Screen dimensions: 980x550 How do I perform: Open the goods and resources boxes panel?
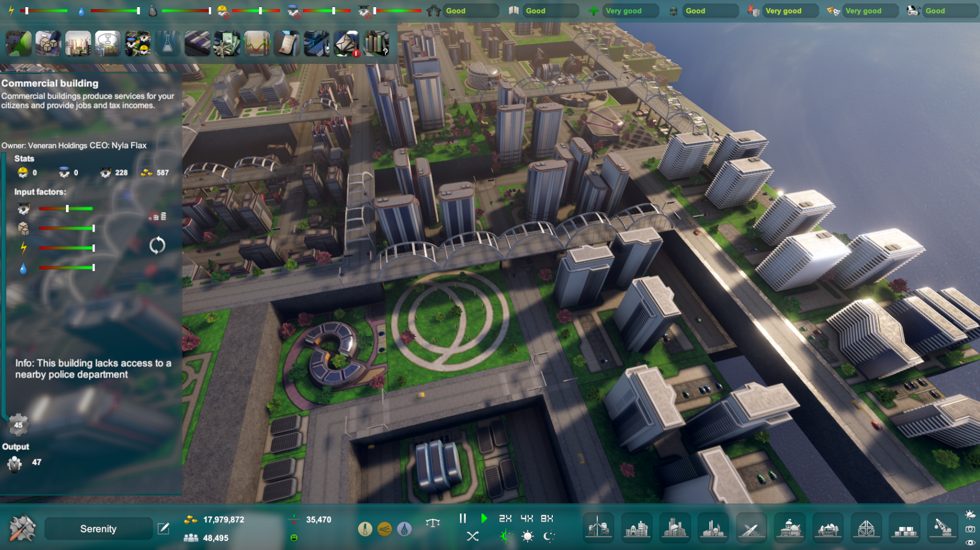pos(48,44)
